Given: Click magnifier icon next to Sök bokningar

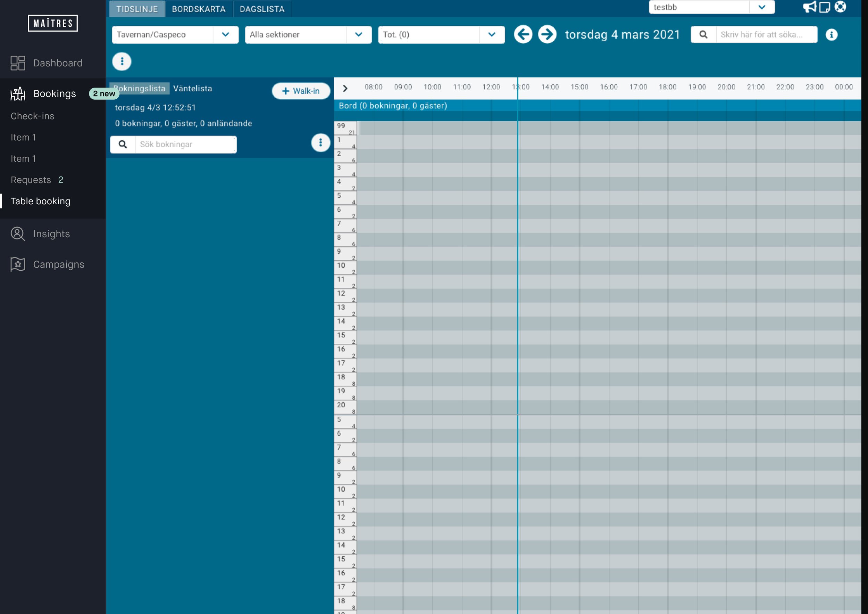Looking at the screenshot, I should tap(123, 144).
